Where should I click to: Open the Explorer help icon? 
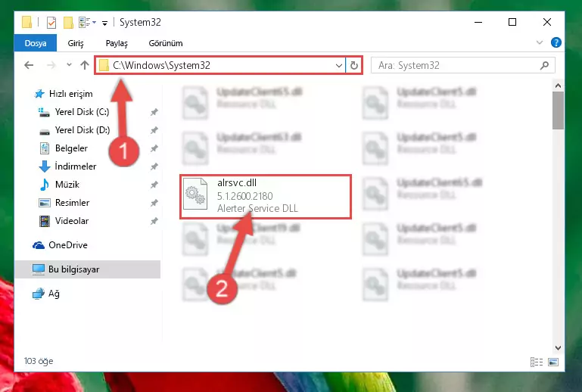pyautogui.click(x=556, y=42)
